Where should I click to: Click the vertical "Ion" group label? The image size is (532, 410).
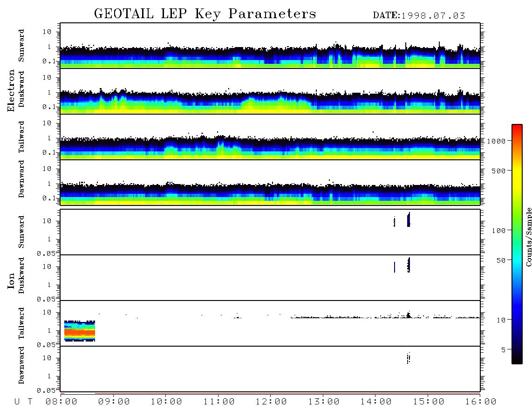pyautogui.click(x=11, y=280)
